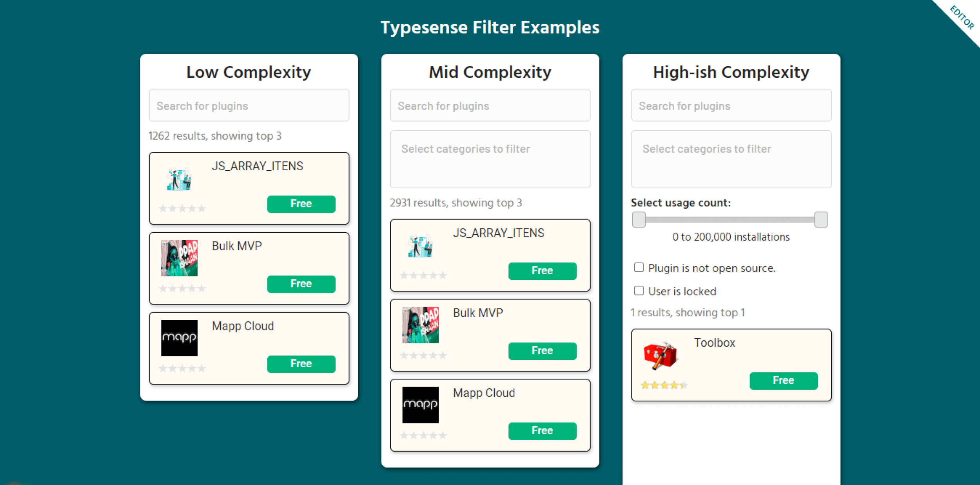Click Bulk MVP thumbnail in Low Complexity
Screen dimensions: 980x485
click(x=179, y=258)
